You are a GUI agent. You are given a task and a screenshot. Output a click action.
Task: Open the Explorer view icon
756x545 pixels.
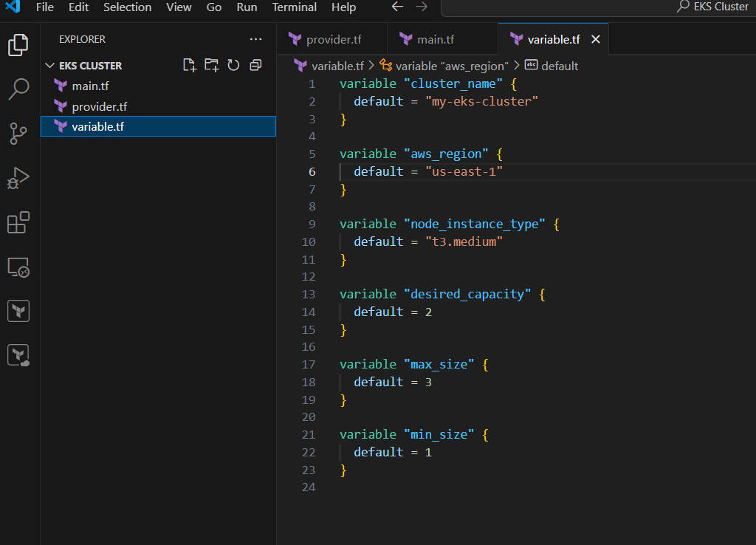point(18,45)
